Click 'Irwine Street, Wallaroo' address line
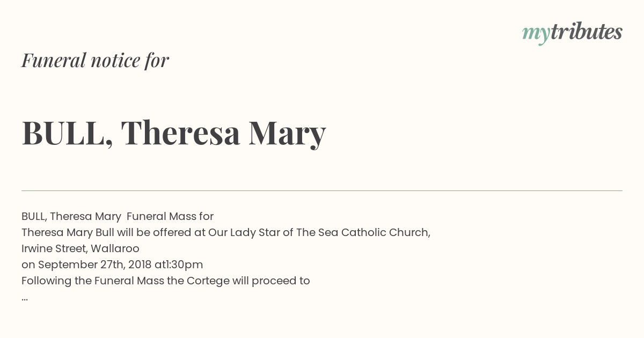Screen dimensions: 644x338 coord(80,248)
